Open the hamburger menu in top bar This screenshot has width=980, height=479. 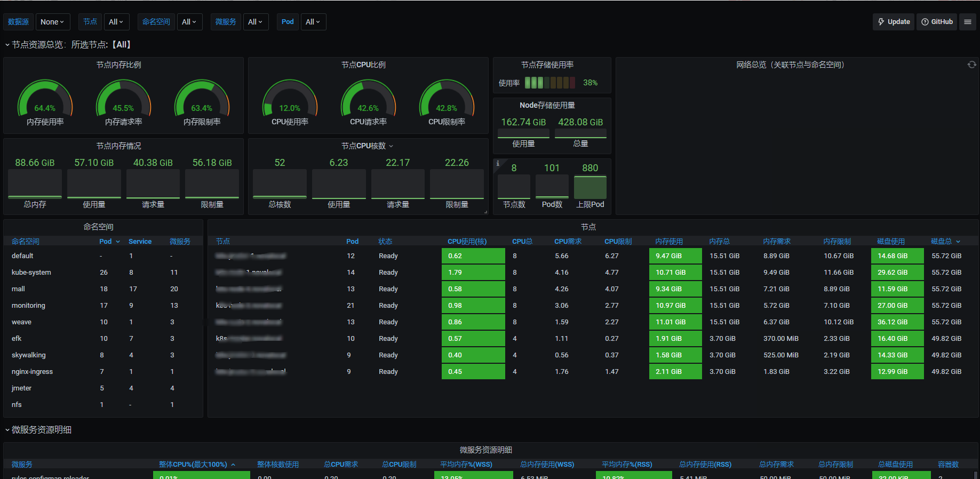point(967,22)
